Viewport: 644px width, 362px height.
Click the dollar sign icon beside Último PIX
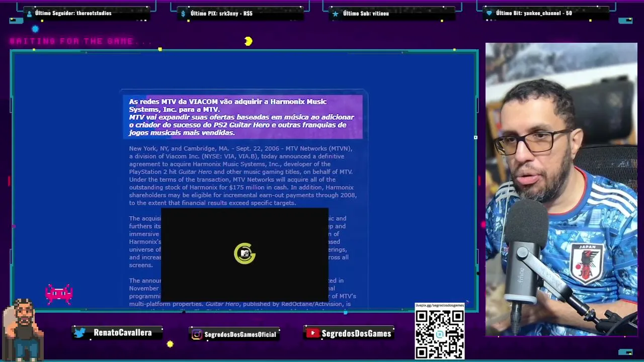[x=183, y=14]
